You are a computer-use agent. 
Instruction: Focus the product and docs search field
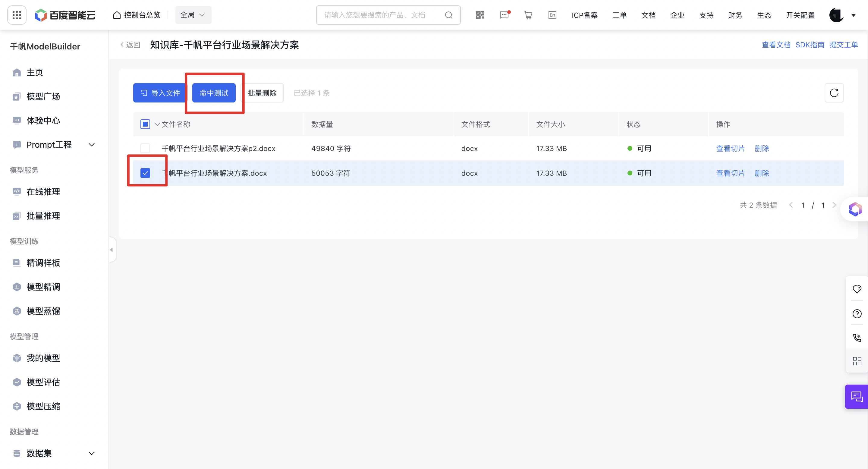(388, 15)
